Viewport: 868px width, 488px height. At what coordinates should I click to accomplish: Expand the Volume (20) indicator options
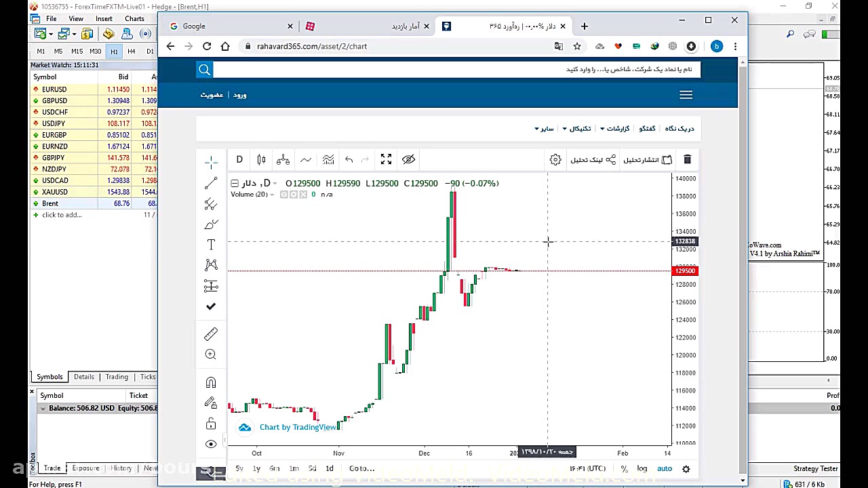(272, 195)
